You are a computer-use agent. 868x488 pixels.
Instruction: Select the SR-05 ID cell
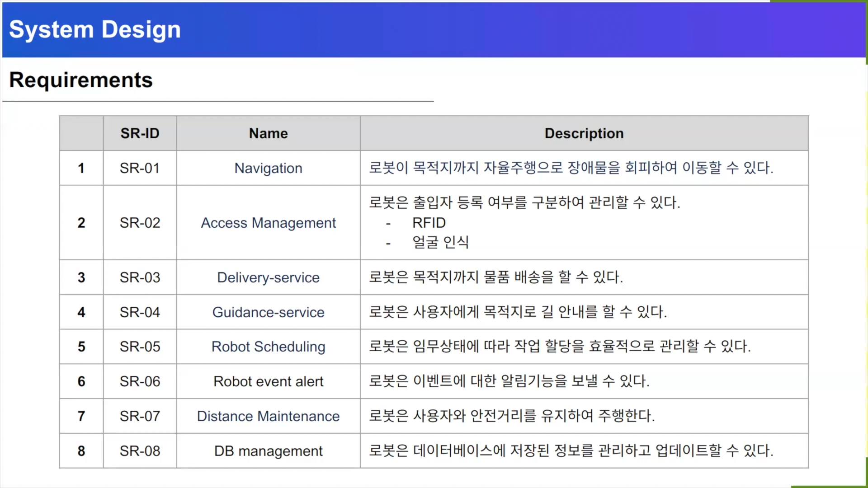pos(140,347)
